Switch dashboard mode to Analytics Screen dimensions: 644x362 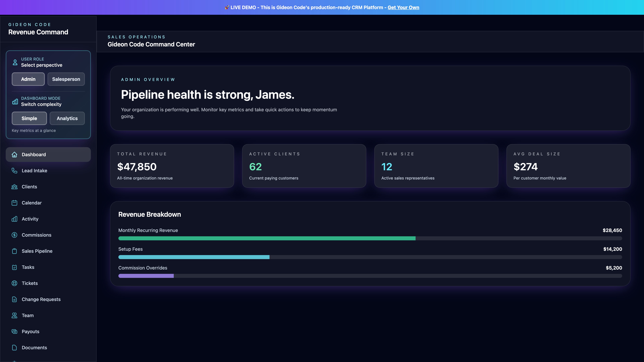(x=67, y=118)
